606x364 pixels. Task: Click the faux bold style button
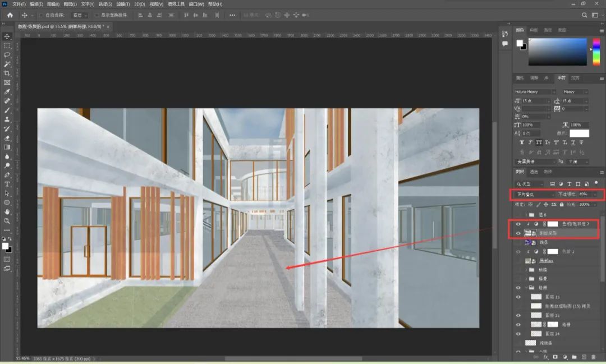coord(522,142)
